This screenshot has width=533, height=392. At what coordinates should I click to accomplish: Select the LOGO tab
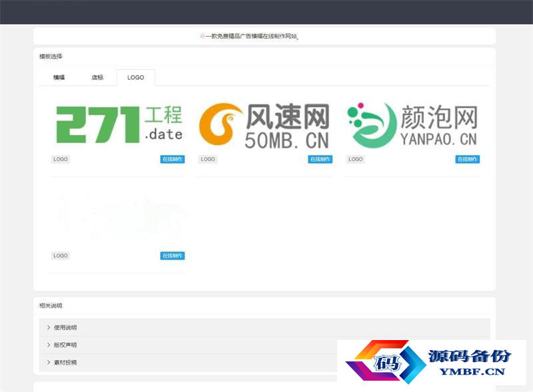pos(136,77)
